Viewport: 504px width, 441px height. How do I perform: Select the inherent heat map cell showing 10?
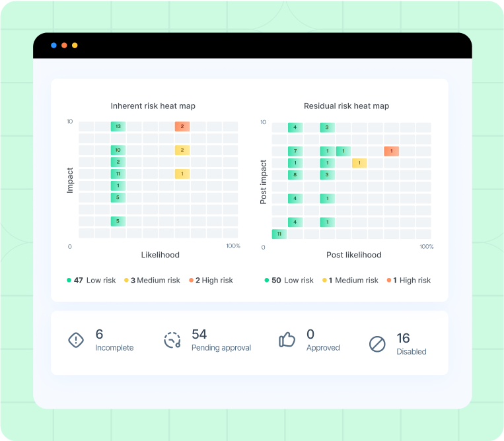(x=118, y=150)
